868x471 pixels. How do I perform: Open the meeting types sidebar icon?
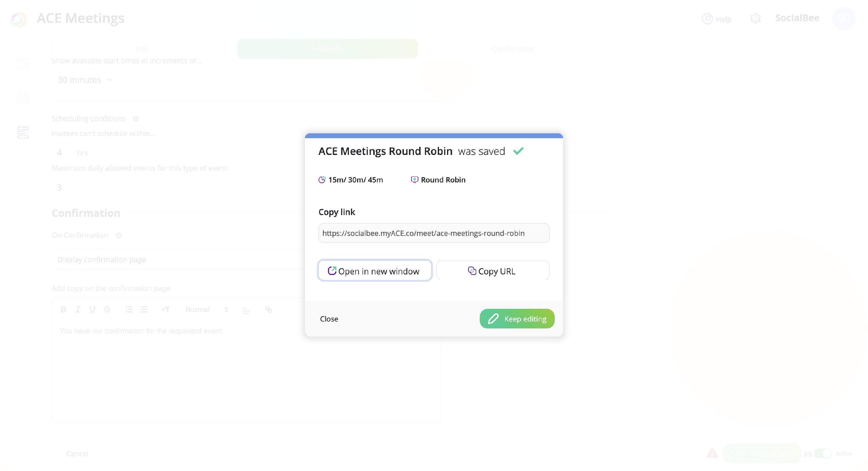tap(23, 133)
